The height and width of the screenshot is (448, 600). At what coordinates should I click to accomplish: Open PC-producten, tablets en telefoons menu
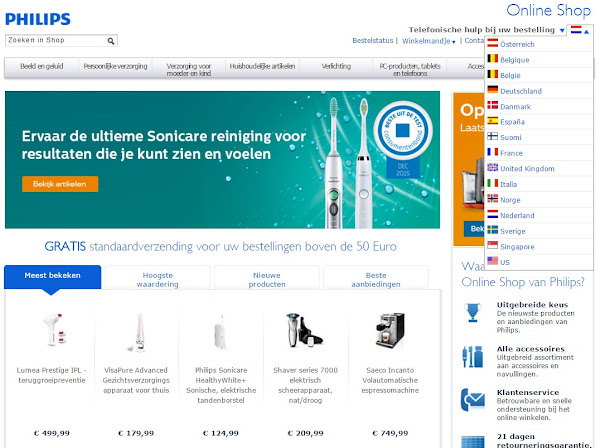pyautogui.click(x=410, y=68)
